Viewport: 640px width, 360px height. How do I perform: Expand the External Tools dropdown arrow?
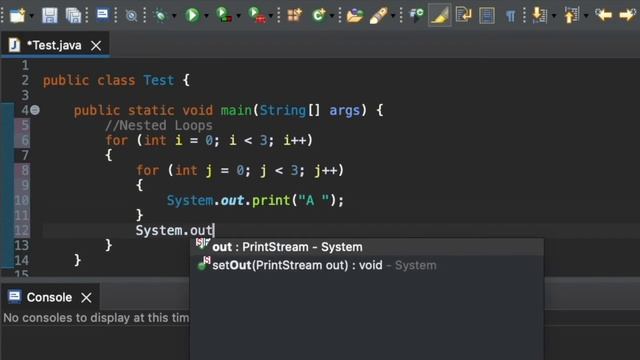(x=271, y=16)
